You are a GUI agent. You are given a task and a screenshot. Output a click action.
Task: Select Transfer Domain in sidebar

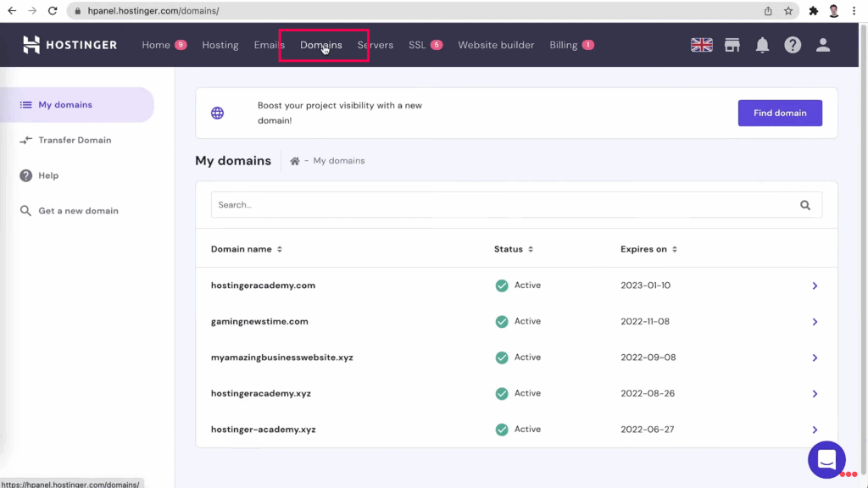pos(75,141)
